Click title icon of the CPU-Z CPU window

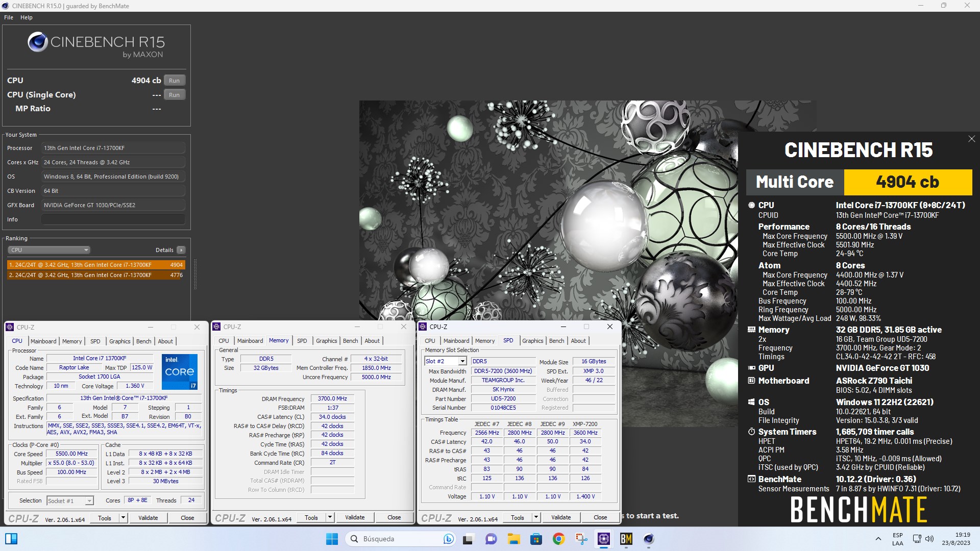click(10, 327)
